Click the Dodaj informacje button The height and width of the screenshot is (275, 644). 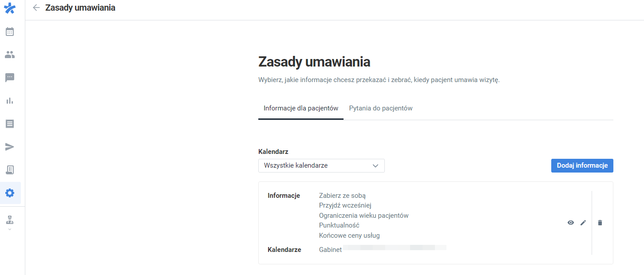(582, 165)
